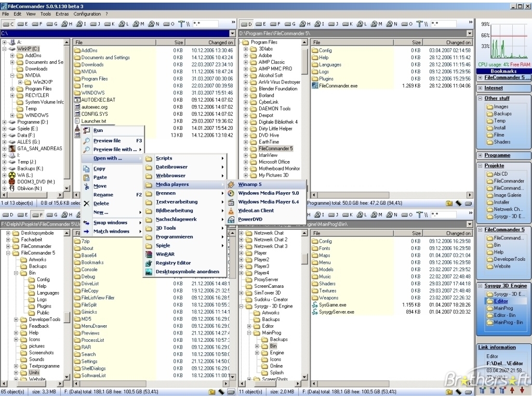This screenshot has width=532, height=399.
Task: Click the WinRAR books icon
Action: (149, 255)
